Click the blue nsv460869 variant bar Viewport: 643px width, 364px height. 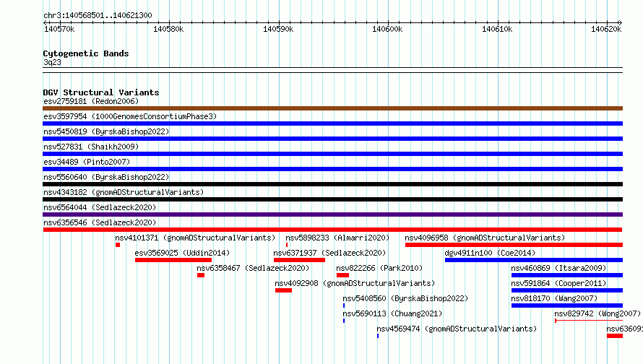tap(567, 275)
